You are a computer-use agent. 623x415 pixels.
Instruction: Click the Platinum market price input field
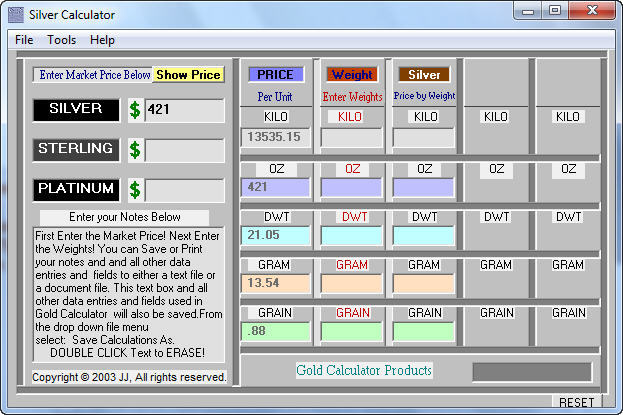coord(184,190)
